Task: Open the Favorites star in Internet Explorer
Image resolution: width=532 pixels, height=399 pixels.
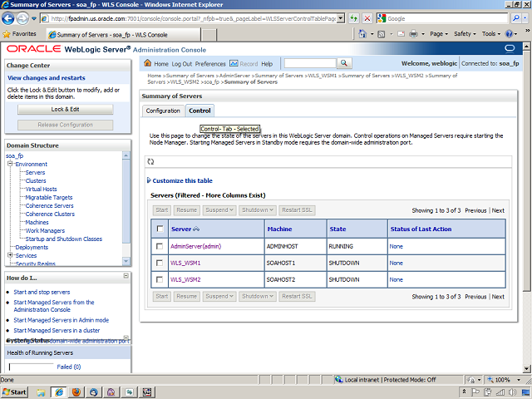Action: click(7, 34)
